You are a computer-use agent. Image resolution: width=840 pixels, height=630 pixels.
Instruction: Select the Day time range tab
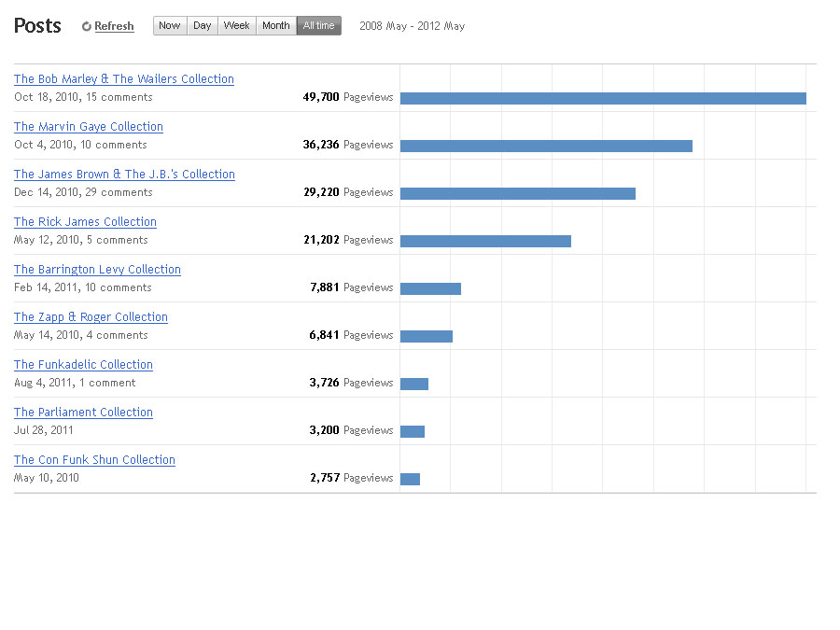click(x=203, y=26)
